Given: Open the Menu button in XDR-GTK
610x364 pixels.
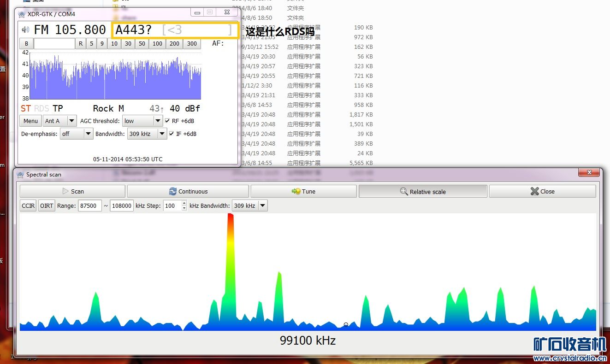Looking at the screenshot, I should (x=30, y=121).
